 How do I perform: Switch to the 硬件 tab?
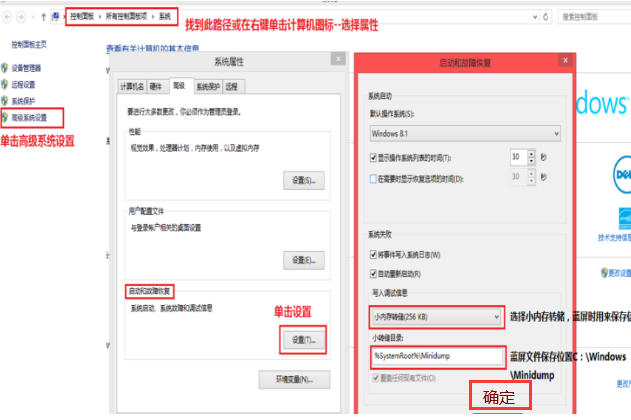[x=156, y=86]
